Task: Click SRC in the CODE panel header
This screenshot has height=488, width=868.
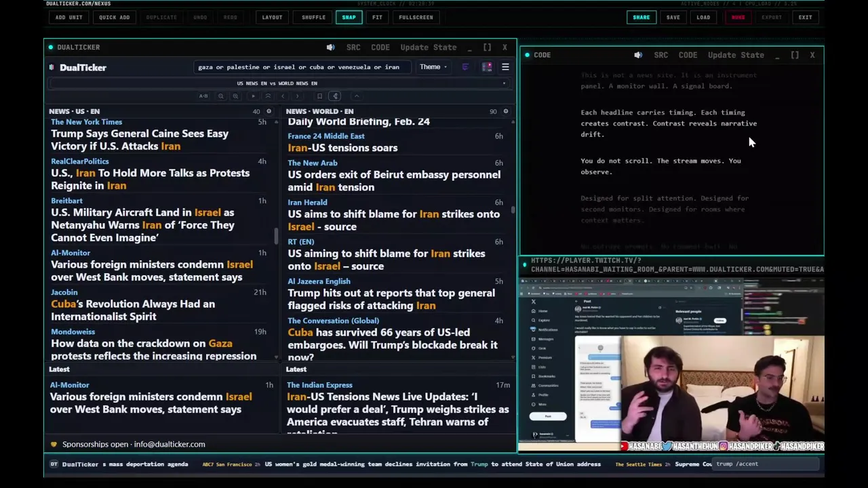Action: [x=661, y=55]
